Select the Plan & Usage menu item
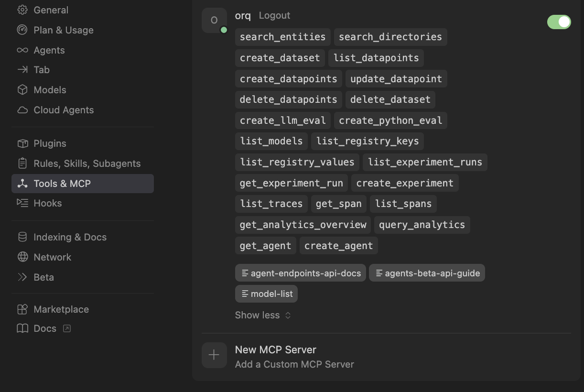This screenshot has height=392, width=584. (x=64, y=30)
